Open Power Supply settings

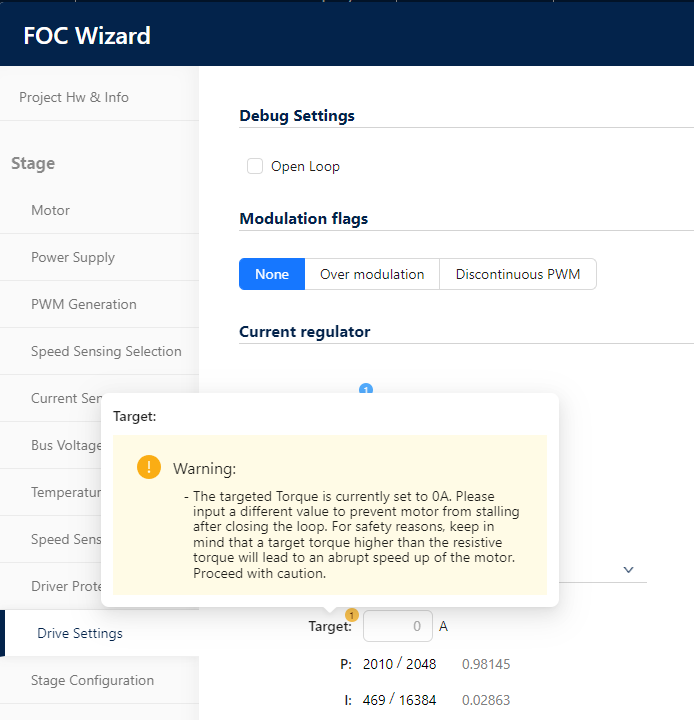(73, 257)
